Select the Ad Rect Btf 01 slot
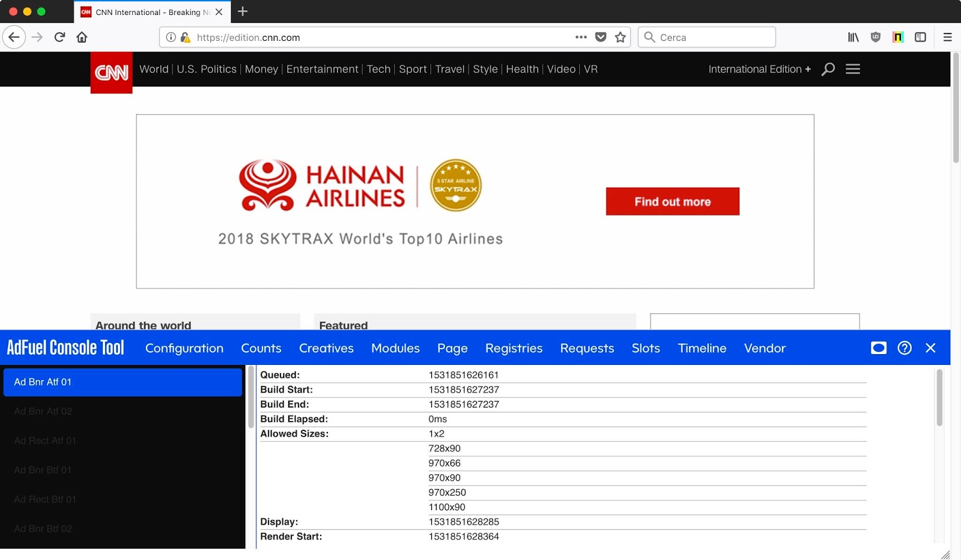This screenshot has height=560, width=961. point(123,499)
